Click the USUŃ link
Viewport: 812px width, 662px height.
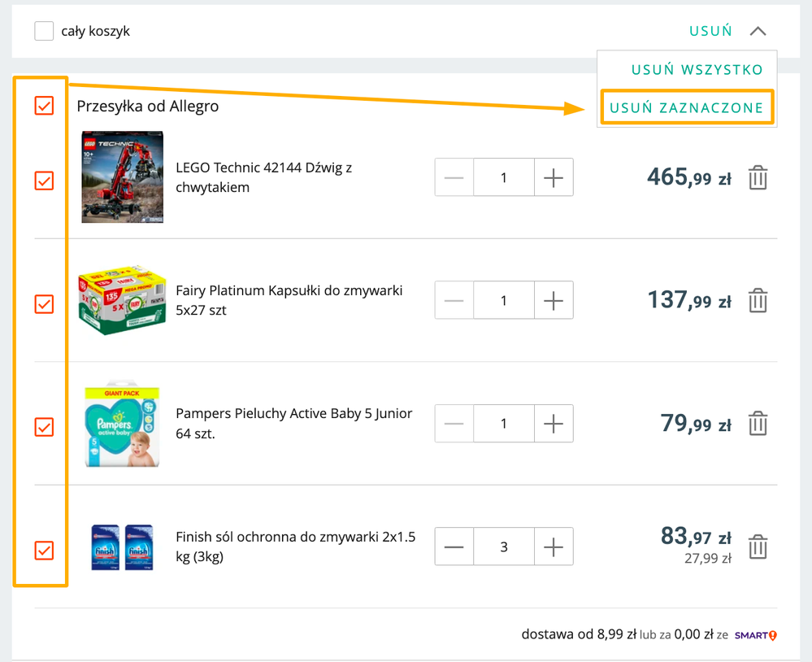point(710,31)
